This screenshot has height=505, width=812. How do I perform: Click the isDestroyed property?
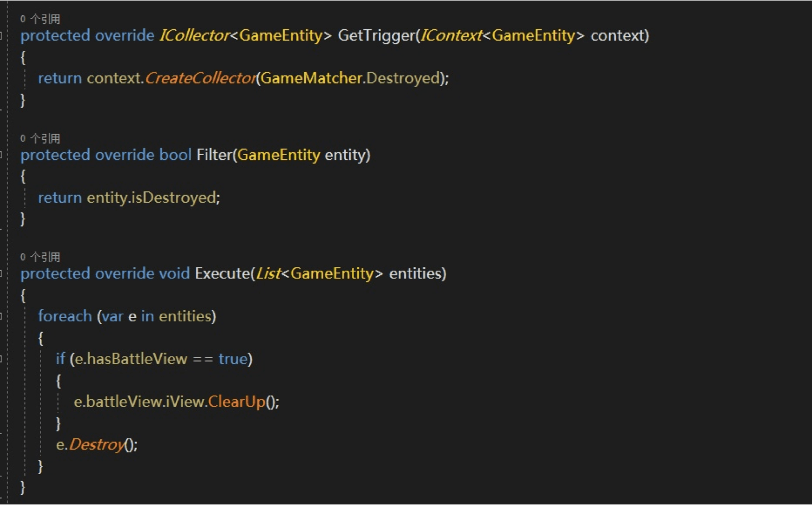[173, 198]
